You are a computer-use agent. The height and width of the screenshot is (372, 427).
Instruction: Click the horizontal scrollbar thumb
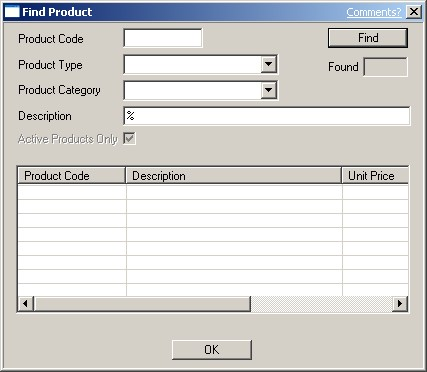coord(142,304)
